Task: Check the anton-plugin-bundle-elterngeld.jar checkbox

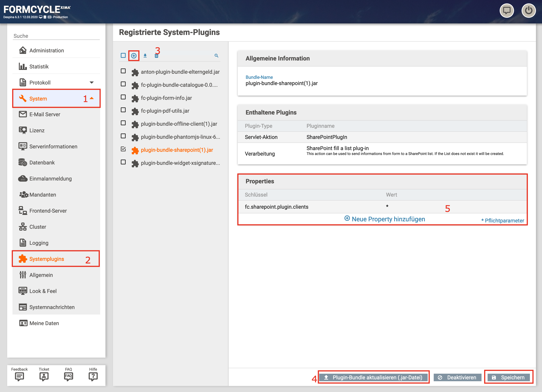Action: [x=123, y=71]
